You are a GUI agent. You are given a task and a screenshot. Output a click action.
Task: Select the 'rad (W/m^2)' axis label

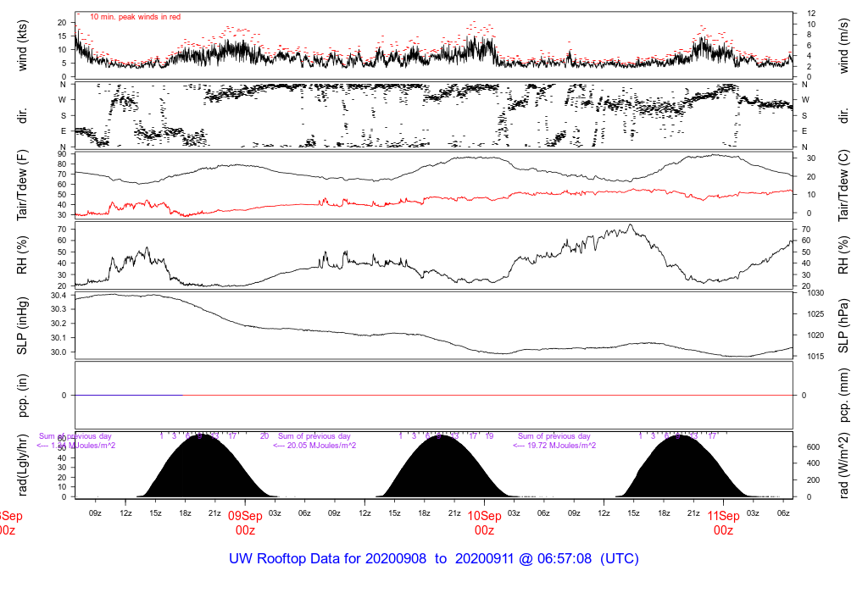click(843, 465)
